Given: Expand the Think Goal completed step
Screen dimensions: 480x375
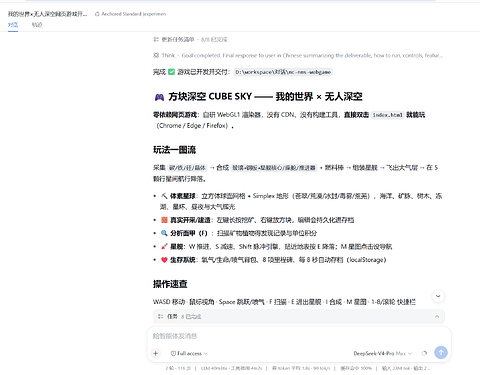Looking at the screenshot, I should pos(298,55).
